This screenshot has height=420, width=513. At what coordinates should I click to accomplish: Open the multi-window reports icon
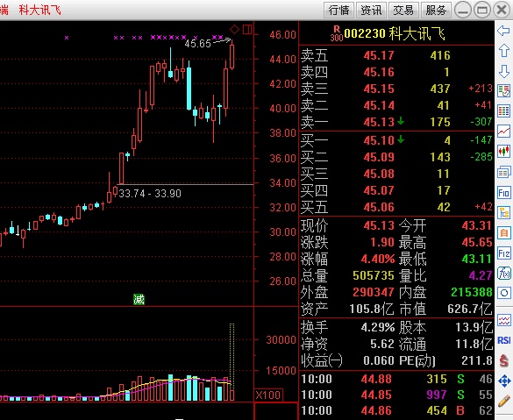[503, 172]
